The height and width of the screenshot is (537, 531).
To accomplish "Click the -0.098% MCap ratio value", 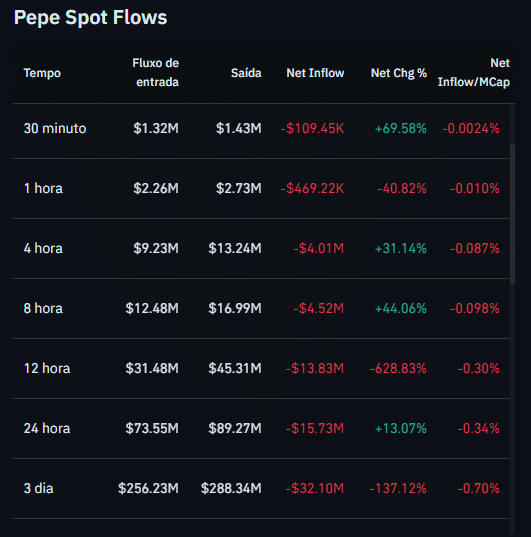I will pos(475,308).
